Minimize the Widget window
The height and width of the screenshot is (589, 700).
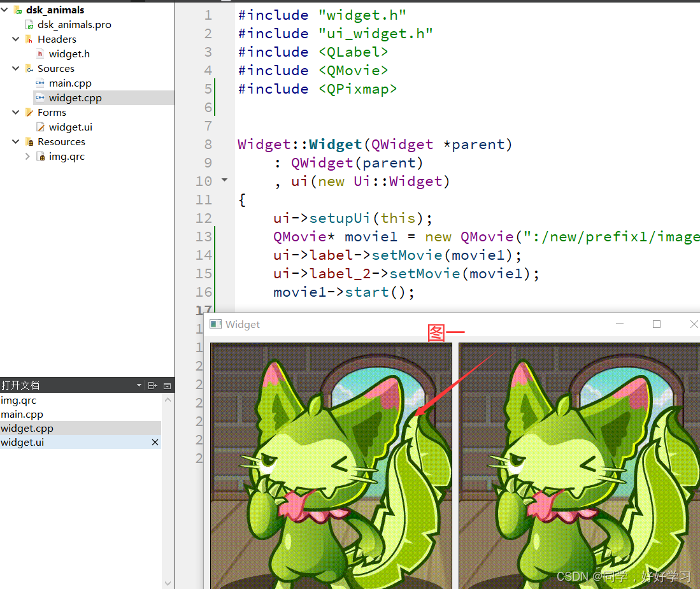[620, 324]
